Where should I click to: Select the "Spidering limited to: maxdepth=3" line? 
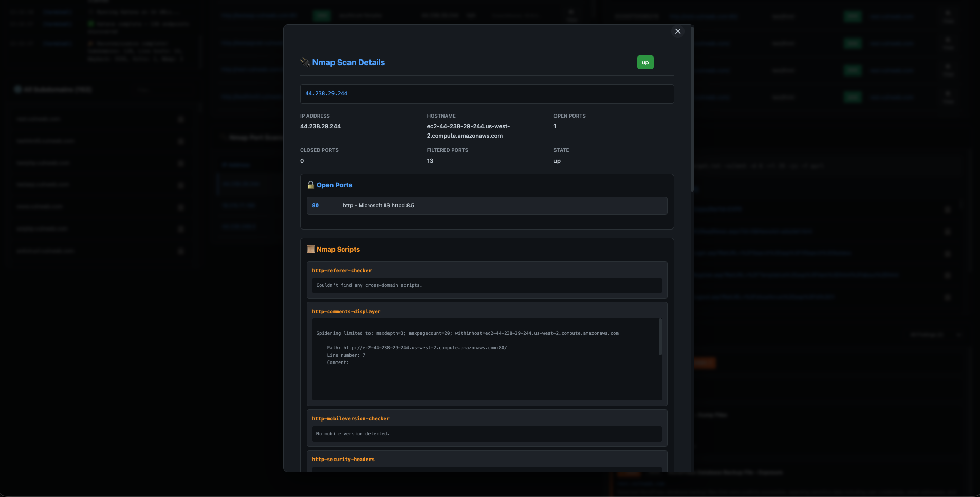[467, 333]
